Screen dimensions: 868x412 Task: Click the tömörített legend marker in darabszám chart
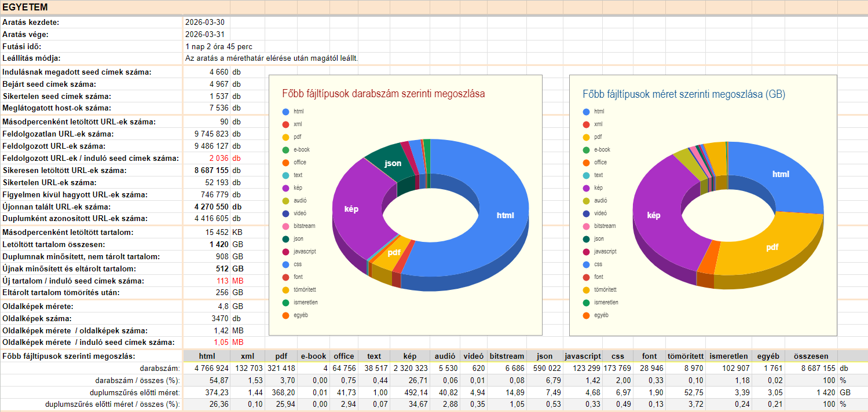285,290
